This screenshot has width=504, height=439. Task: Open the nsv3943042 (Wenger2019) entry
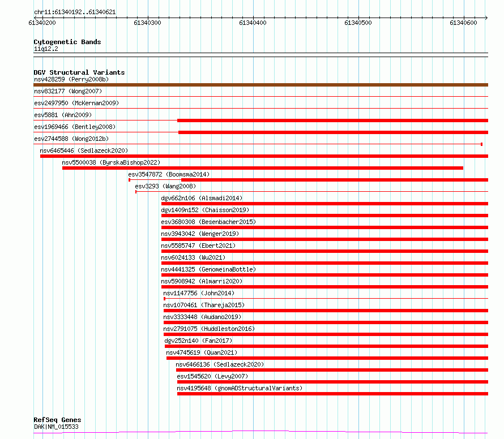tap(200, 234)
